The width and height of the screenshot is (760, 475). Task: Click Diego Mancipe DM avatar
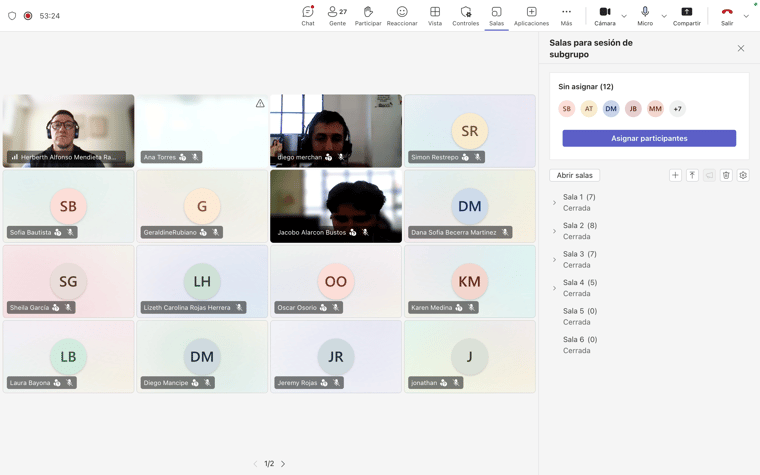click(202, 356)
